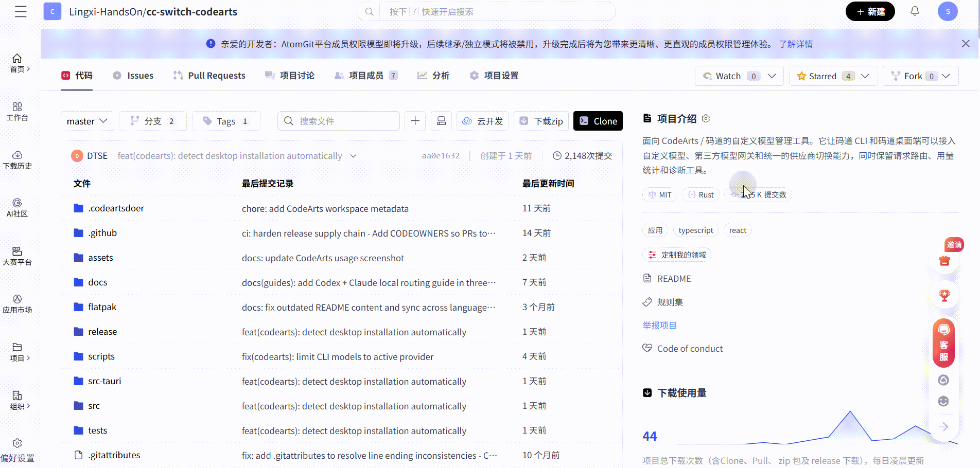The height and width of the screenshot is (468, 980).
Task: Open the user avatar menu
Action: tap(948, 11)
